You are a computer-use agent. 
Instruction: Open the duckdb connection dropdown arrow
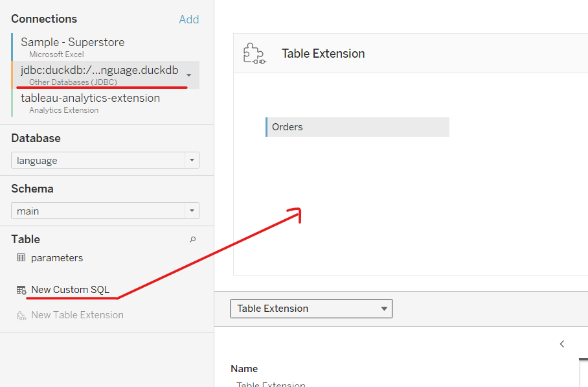pos(188,75)
